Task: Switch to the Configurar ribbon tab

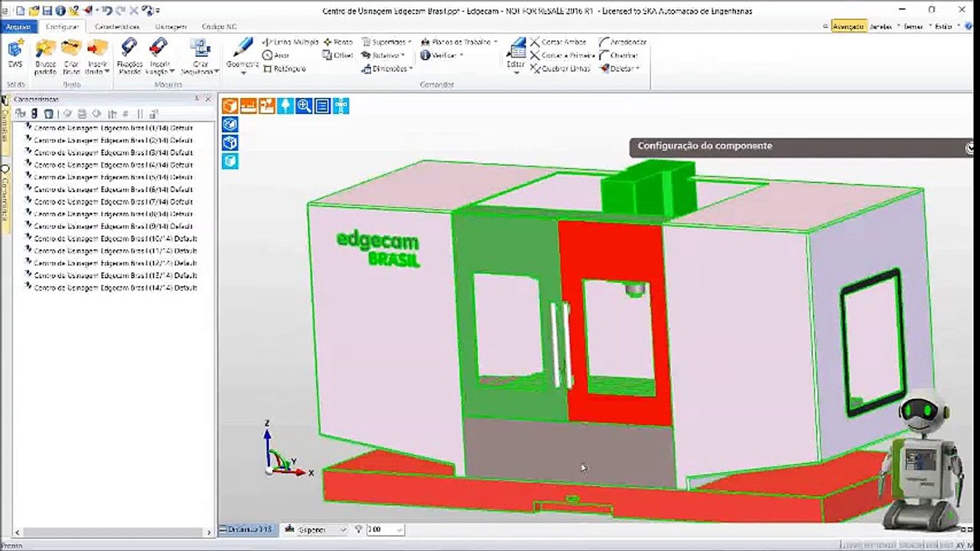Action: coord(62,26)
